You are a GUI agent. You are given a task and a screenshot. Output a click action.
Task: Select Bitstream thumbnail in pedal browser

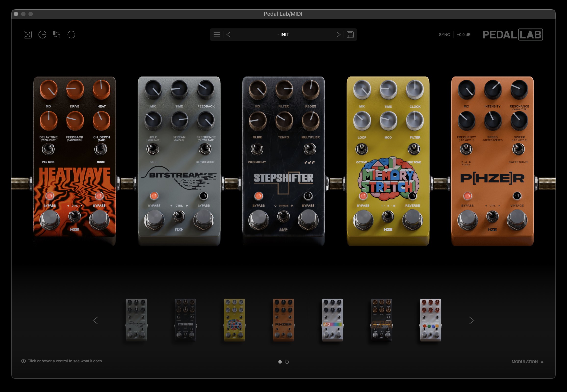click(x=136, y=320)
